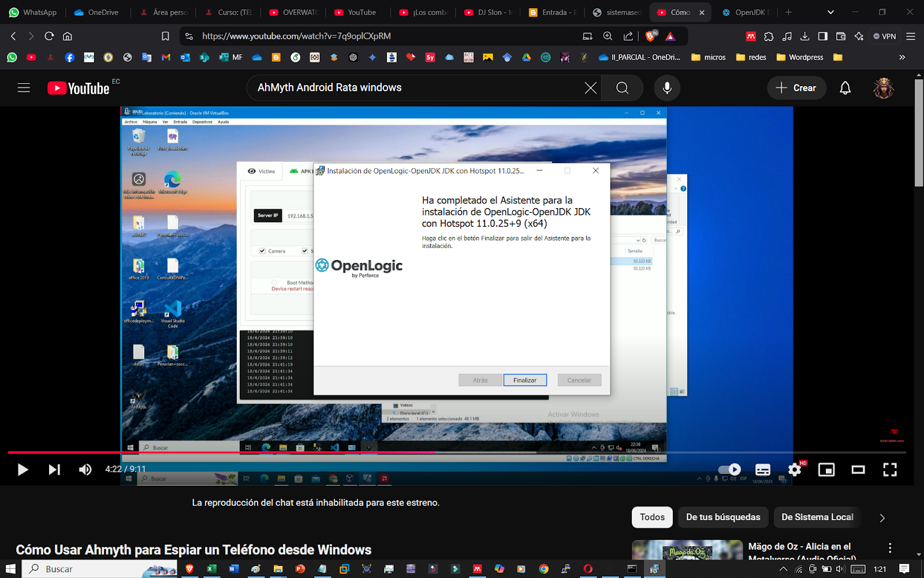Open the Gmail bookmark icon

pos(166,57)
